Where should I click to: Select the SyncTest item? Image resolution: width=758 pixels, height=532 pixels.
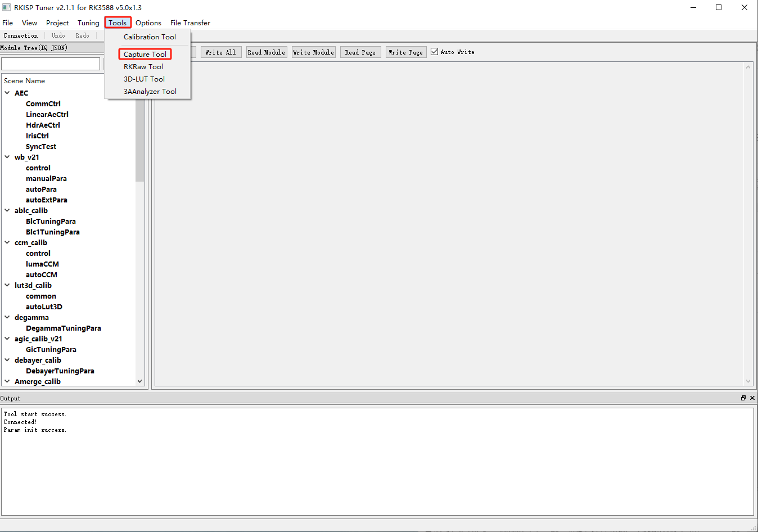41,147
